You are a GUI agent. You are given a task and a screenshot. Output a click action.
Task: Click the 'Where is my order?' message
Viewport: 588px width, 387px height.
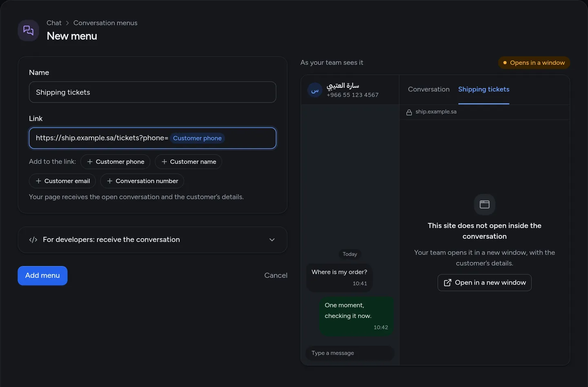pos(339,278)
